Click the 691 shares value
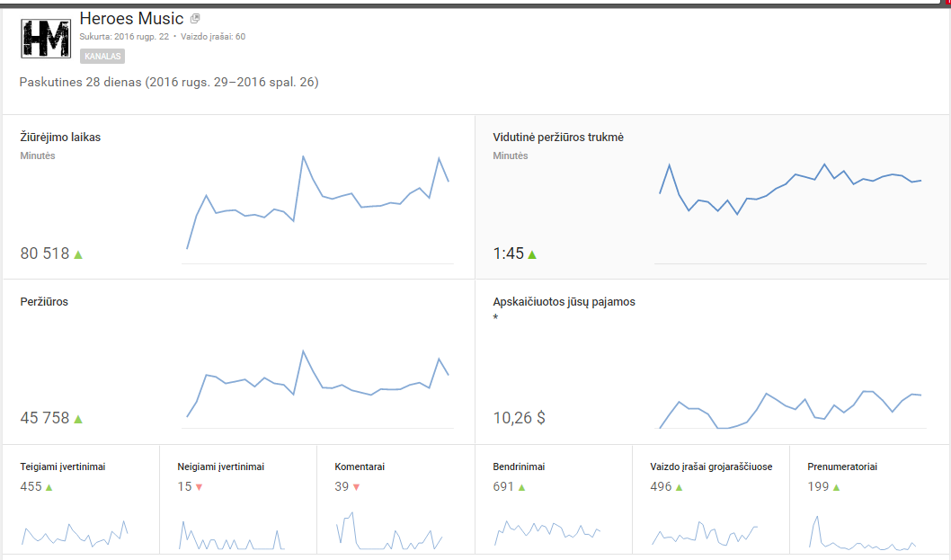 click(x=503, y=486)
